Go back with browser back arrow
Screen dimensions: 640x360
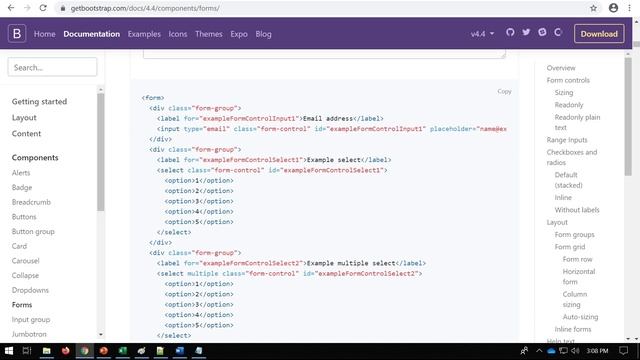click(11, 8)
